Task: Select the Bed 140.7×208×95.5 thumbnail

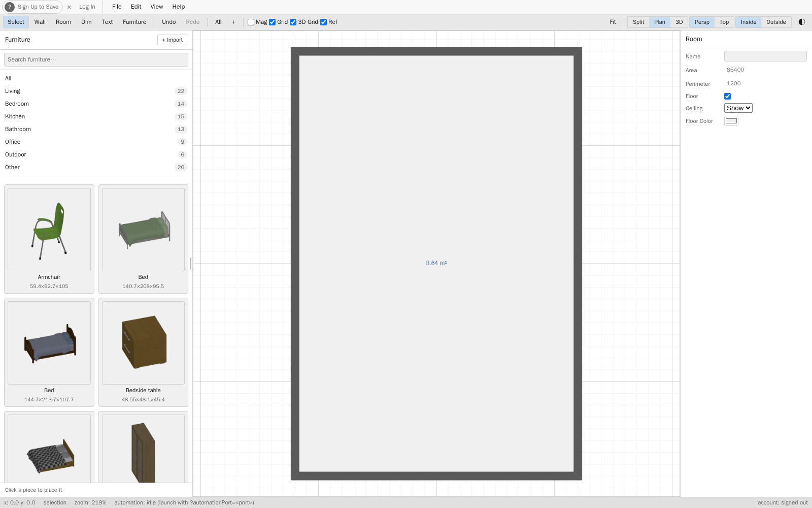Action: (x=144, y=230)
